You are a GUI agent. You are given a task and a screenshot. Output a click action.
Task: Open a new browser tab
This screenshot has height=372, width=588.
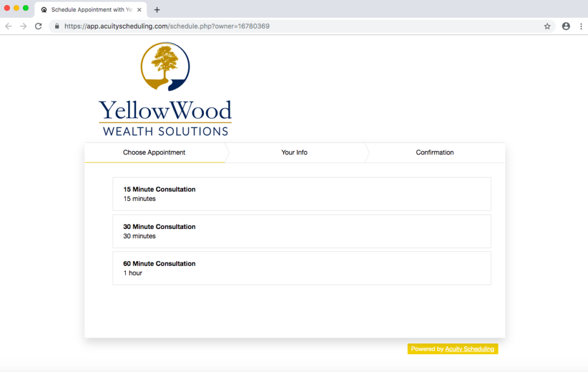pos(157,10)
